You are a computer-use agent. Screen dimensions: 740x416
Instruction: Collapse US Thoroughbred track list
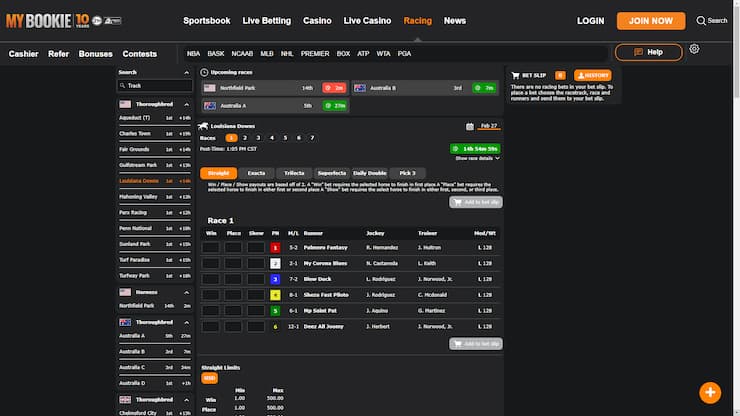pos(186,104)
